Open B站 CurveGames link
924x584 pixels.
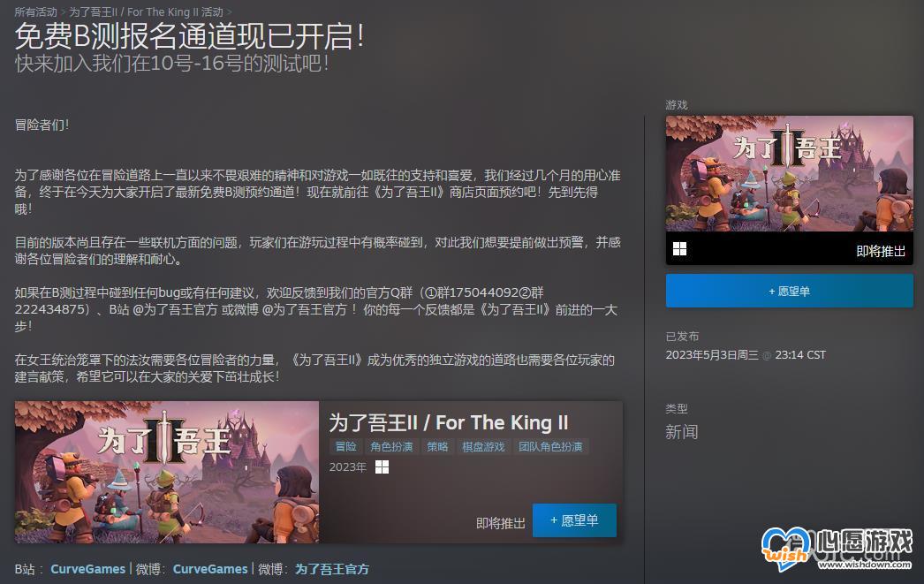tap(87, 569)
